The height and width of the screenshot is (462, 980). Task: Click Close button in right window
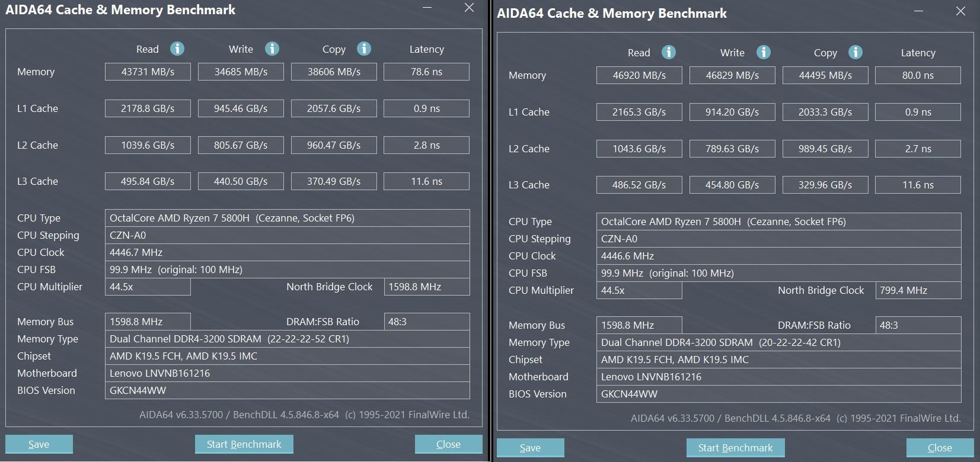click(x=940, y=448)
